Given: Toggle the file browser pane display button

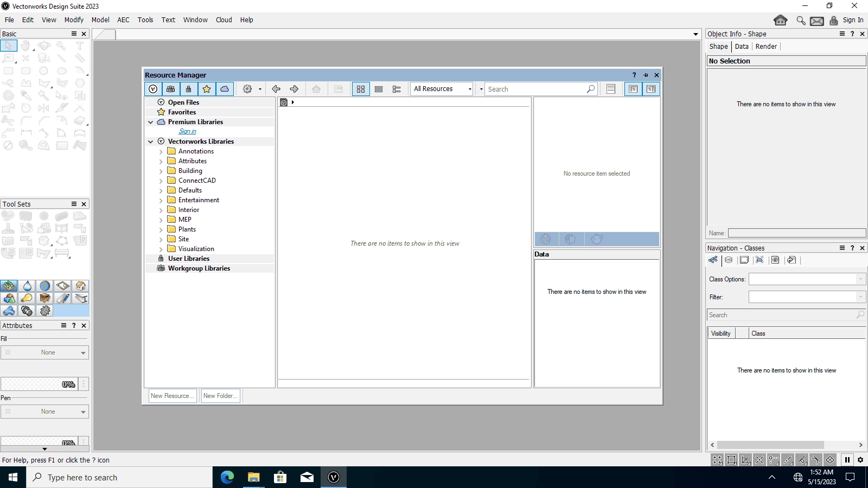Looking at the screenshot, I should click(x=633, y=89).
